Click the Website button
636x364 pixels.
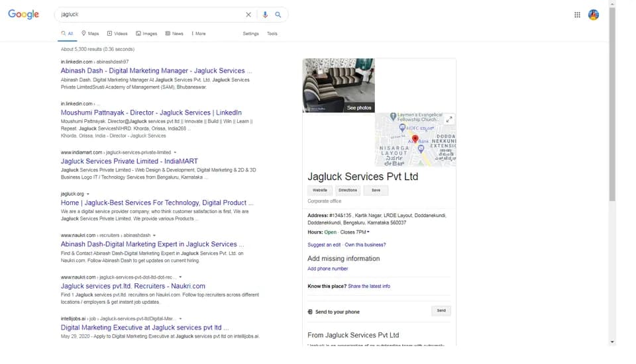319,190
